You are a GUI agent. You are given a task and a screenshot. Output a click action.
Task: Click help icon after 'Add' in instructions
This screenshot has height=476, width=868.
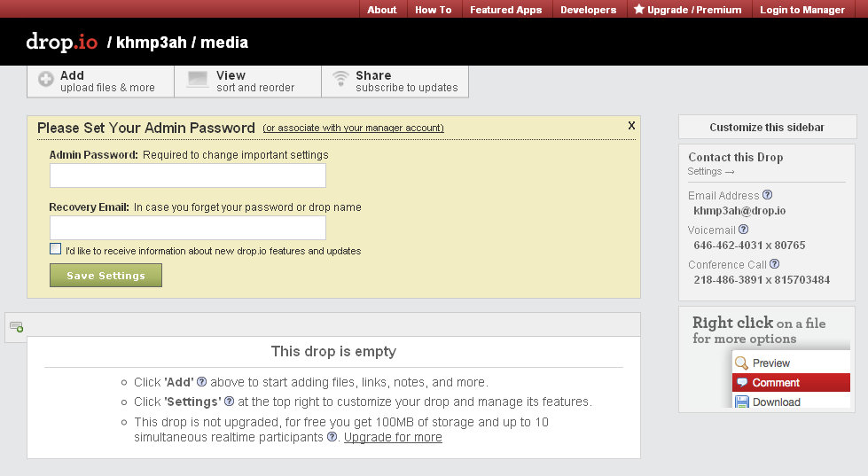click(201, 382)
